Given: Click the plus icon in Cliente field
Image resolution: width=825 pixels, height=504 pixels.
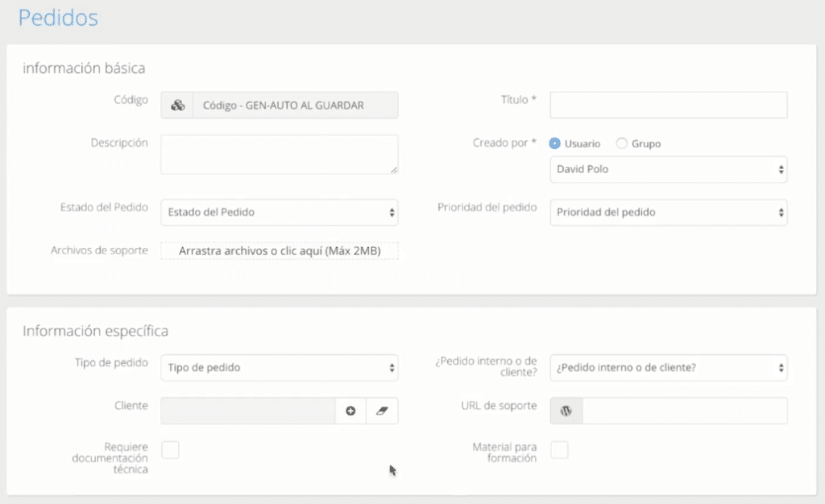Looking at the screenshot, I should tap(350, 411).
